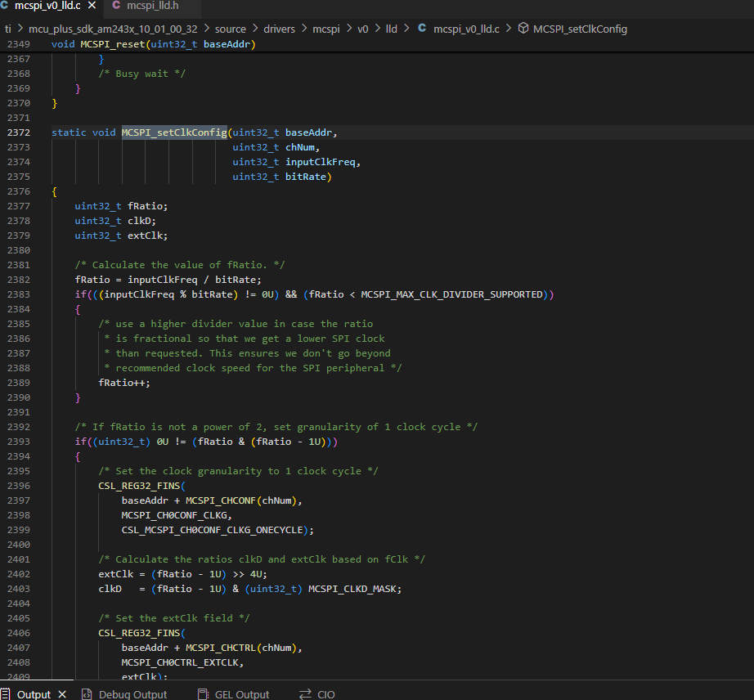Click the C file icon in breadcrumb

pyautogui.click(x=422, y=29)
